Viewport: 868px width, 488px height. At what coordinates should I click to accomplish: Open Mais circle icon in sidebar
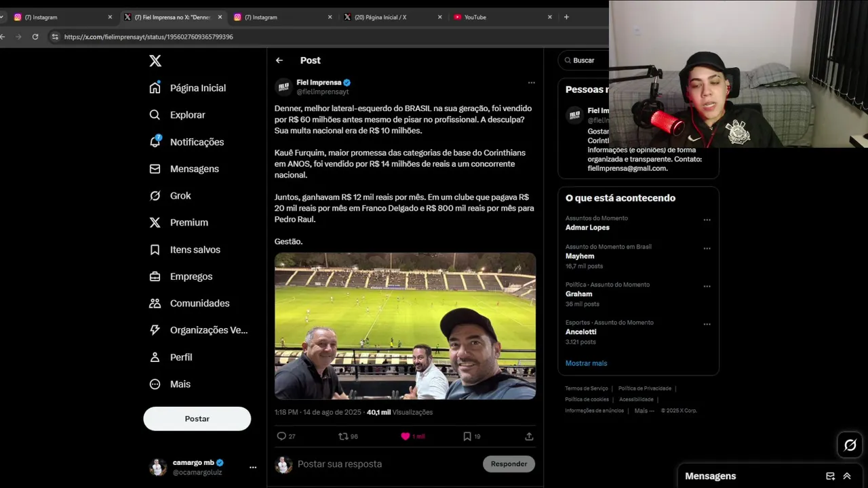155,384
